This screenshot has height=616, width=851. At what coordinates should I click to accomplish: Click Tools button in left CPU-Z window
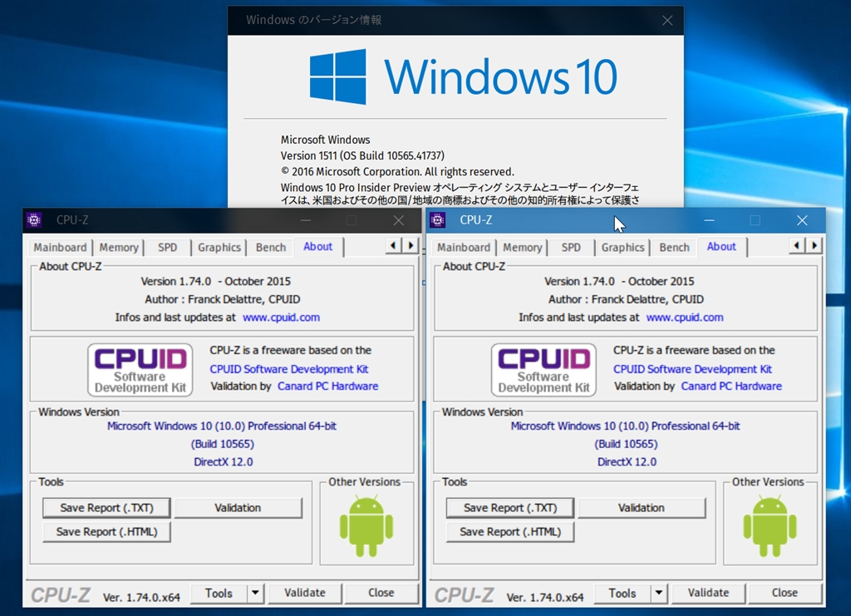pos(219,594)
